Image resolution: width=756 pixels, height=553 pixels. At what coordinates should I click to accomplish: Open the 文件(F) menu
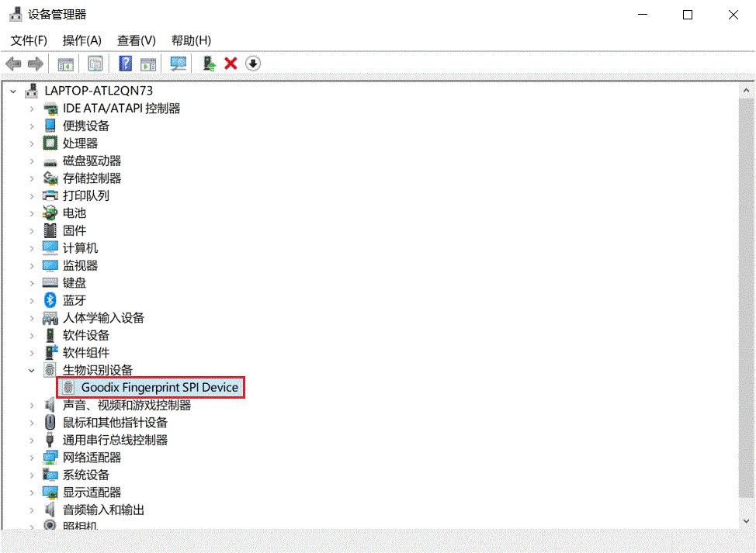pos(29,40)
